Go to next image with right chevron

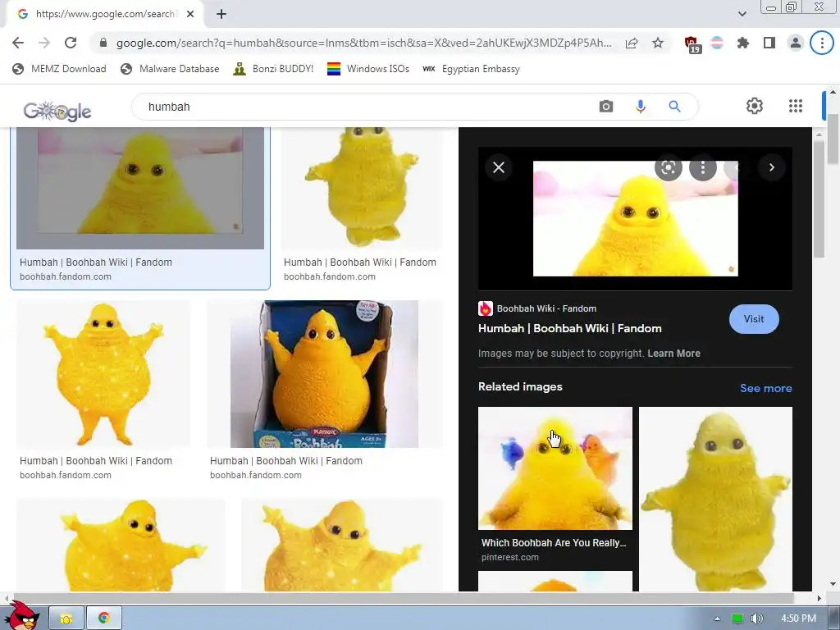[771, 167]
